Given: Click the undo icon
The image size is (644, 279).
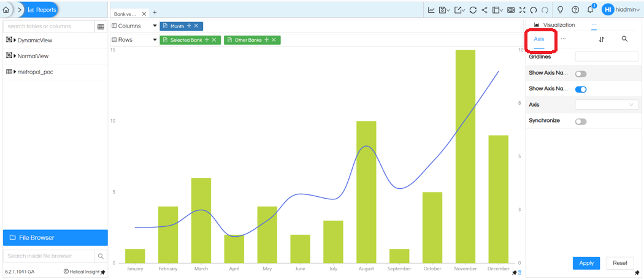Looking at the screenshot, I should [x=534, y=10].
